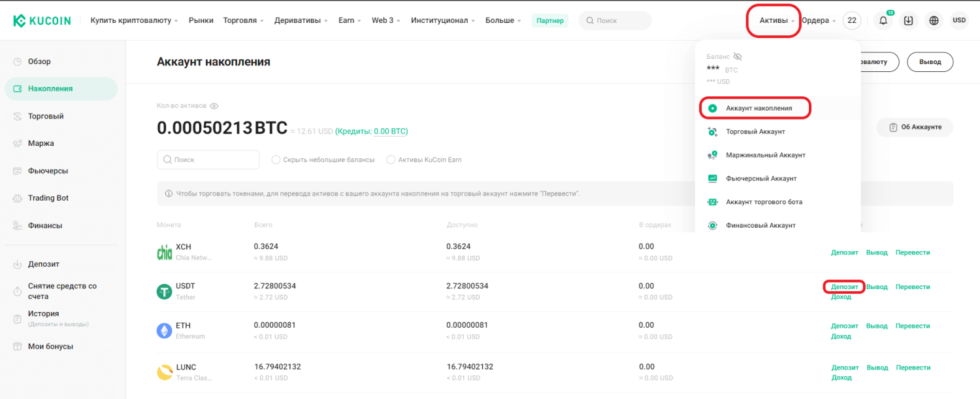
Task: Click the Margin Account icon in dropdown
Action: 713,155
